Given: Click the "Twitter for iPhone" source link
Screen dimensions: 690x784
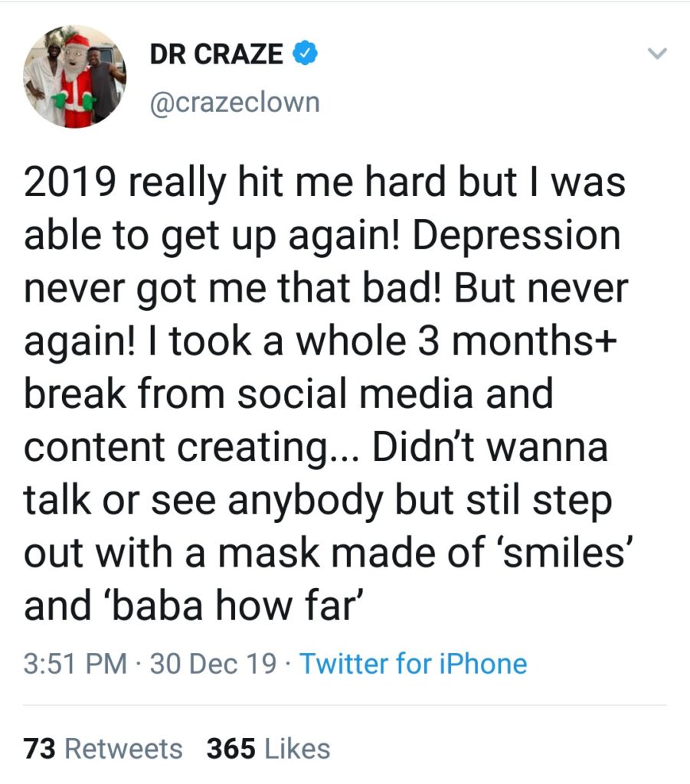Looking at the screenshot, I should coord(413,663).
